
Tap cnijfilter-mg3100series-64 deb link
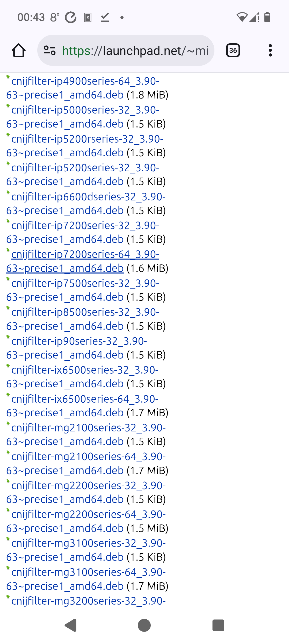click(88, 572)
